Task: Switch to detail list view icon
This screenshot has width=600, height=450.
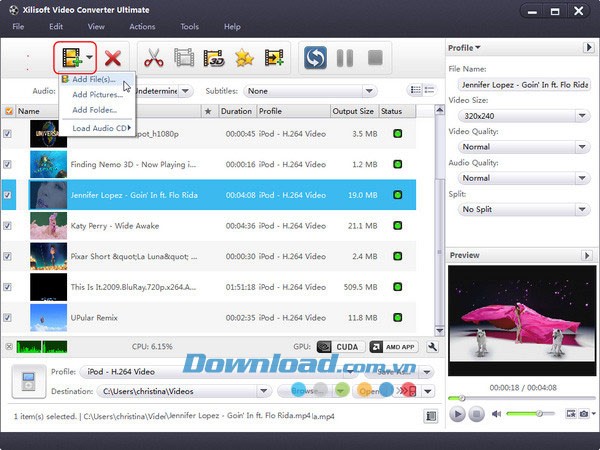Action: pos(429,90)
